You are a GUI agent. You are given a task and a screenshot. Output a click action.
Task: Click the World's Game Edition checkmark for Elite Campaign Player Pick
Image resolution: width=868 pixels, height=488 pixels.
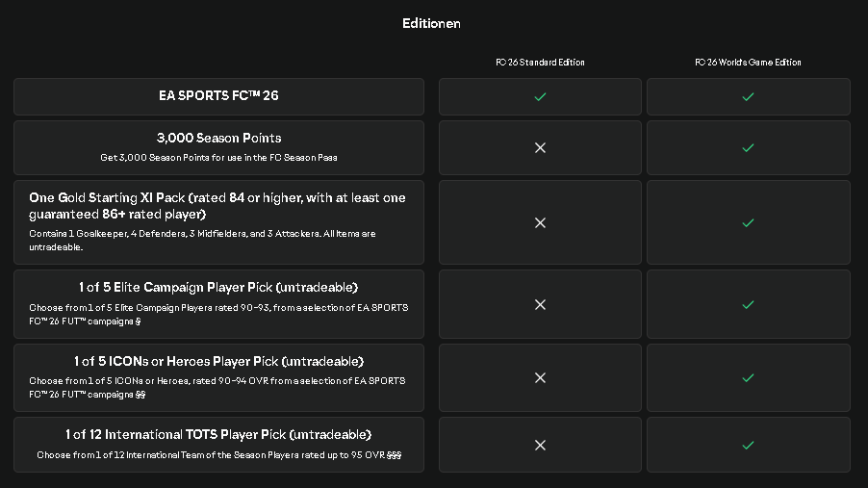click(x=748, y=305)
